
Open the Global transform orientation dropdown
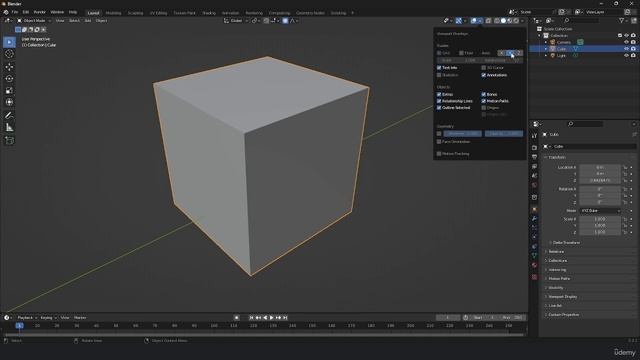pyautogui.click(x=236, y=20)
